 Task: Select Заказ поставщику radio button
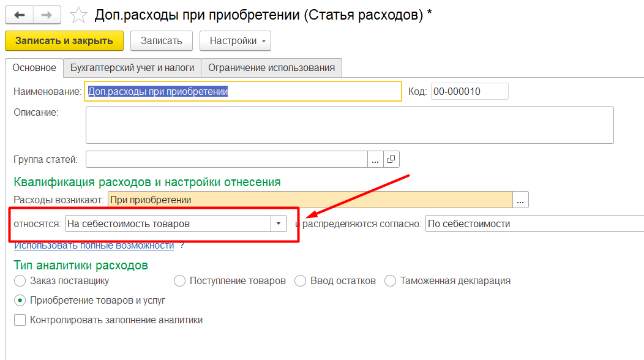pyautogui.click(x=20, y=281)
